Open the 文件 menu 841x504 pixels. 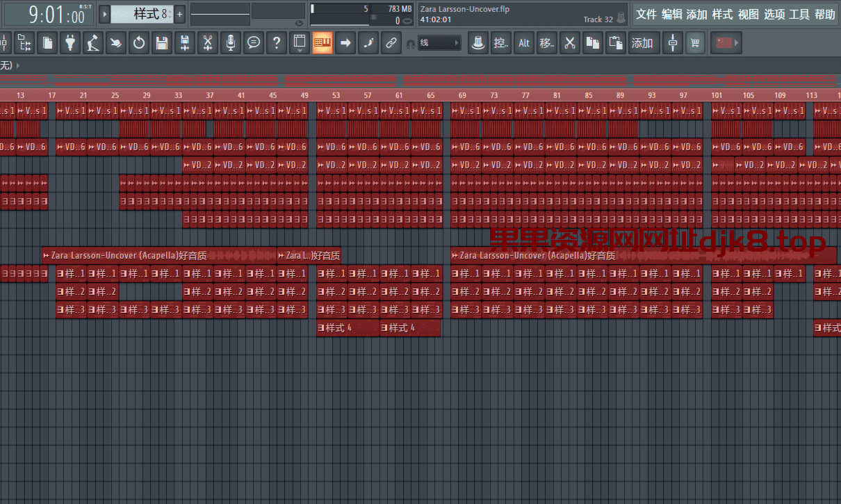[646, 15]
